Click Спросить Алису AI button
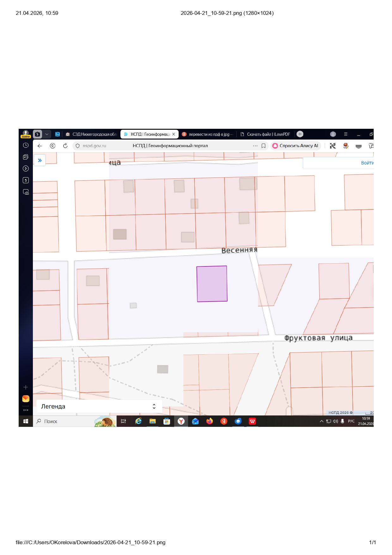The height and width of the screenshot is (555, 392). (296, 146)
